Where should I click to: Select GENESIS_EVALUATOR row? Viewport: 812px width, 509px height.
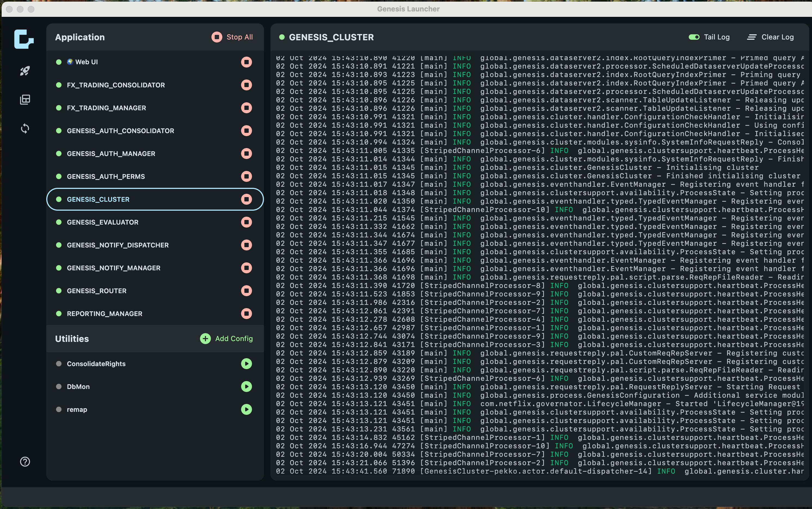155,222
